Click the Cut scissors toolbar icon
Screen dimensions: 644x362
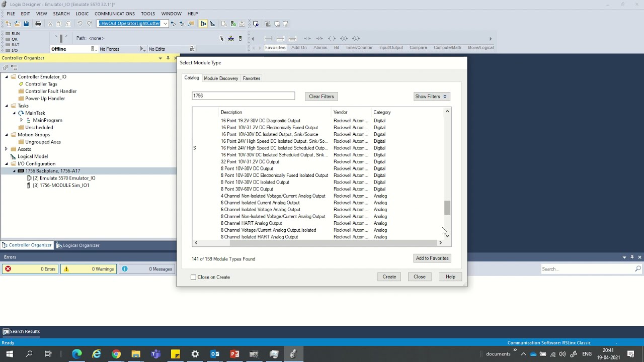[x=50, y=24]
